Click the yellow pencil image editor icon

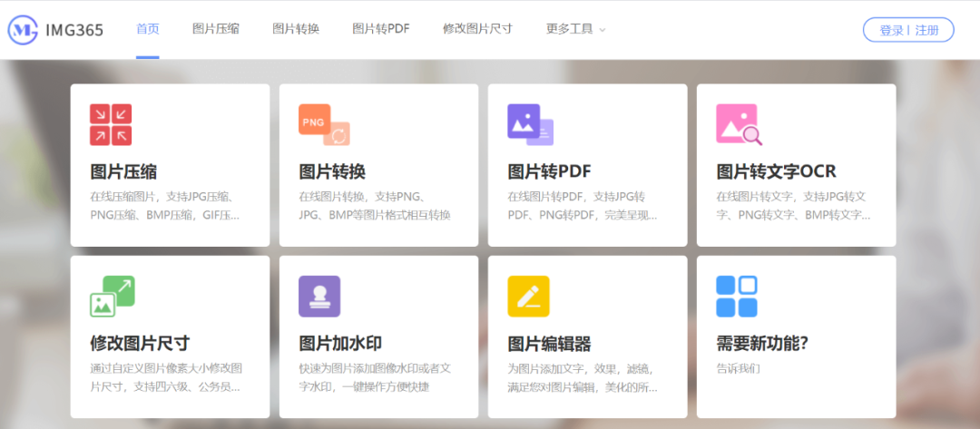[x=528, y=296]
